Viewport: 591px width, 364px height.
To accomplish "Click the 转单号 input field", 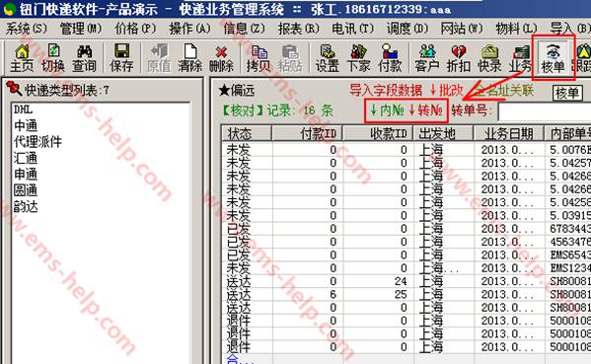I will click(545, 111).
